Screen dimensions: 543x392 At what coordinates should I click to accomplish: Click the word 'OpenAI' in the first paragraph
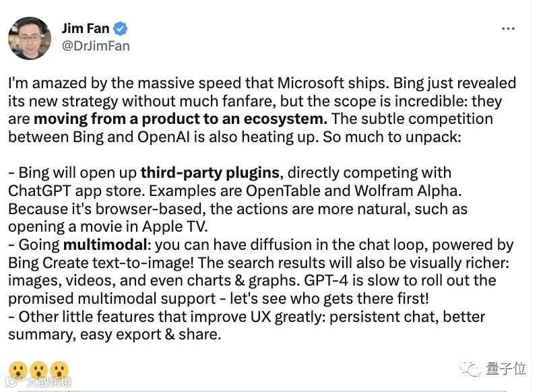[164, 137]
